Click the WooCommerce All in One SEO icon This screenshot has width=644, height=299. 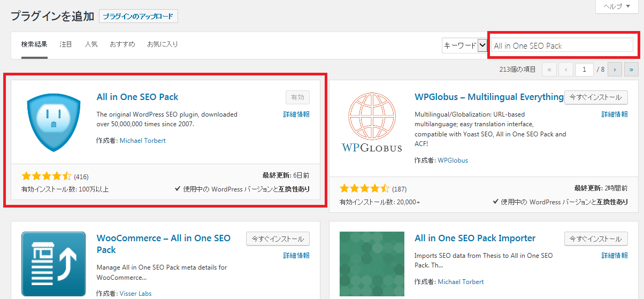(x=53, y=264)
